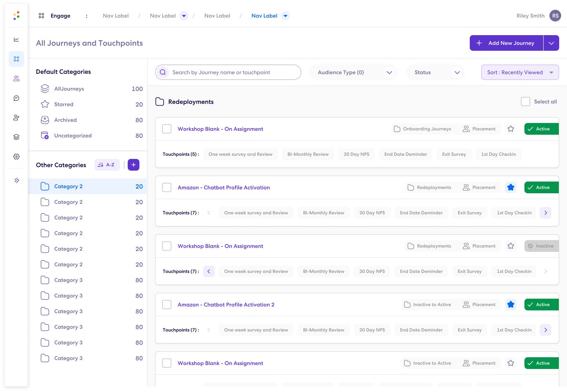
Task: Expand sidebar with double chevron icon
Action: [x=16, y=180]
